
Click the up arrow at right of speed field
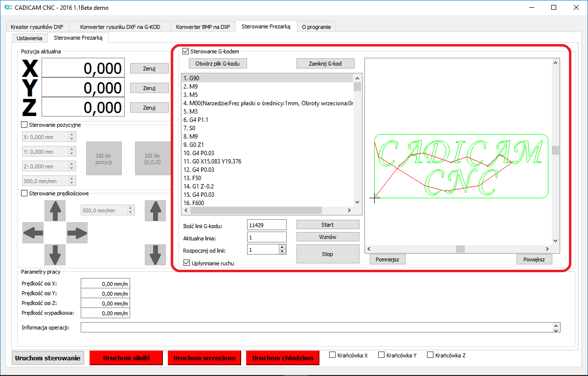point(155,211)
